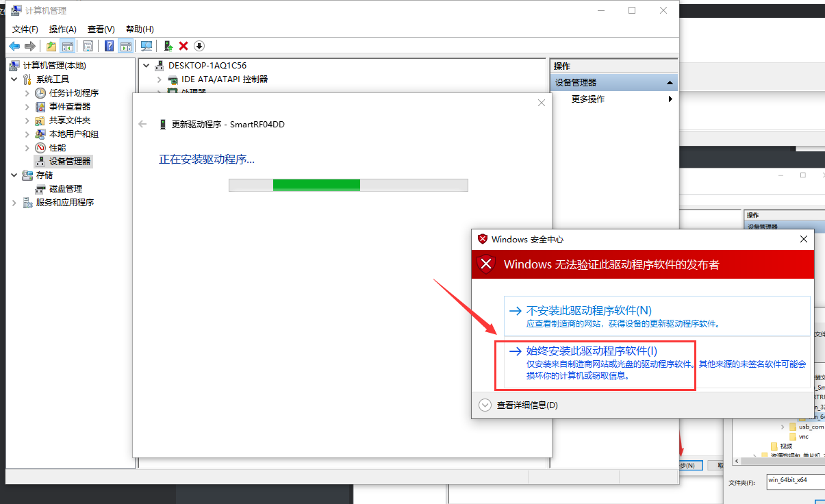Click the scan for hardware changes monitor icon
825x504 pixels.
pos(147,46)
